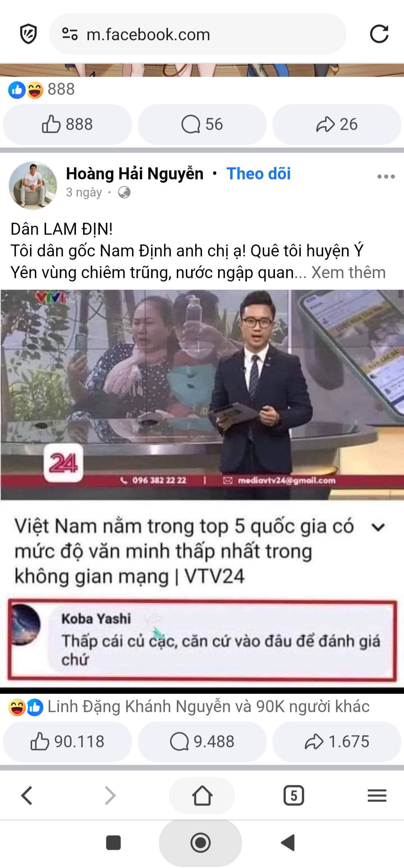Image resolution: width=404 pixels, height=868 pixels.
Task: Like the post with 90.118 likes
Action: click(x=68, y=742)
